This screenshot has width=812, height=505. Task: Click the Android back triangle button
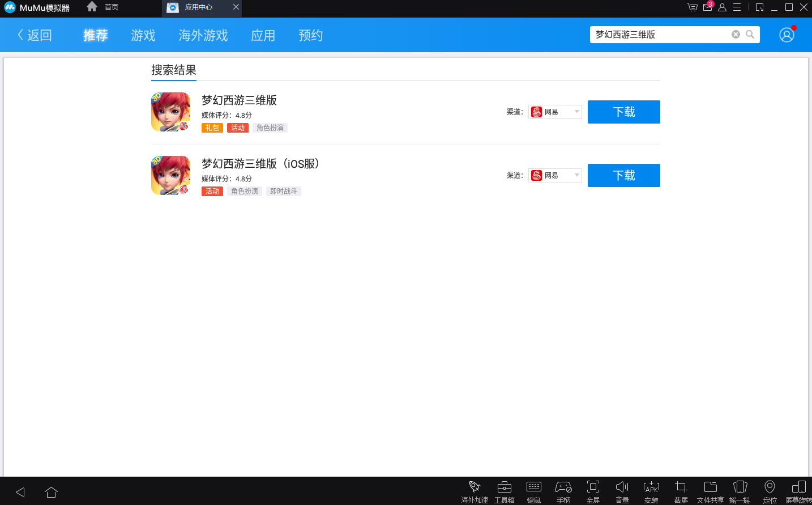coord(20,492)
